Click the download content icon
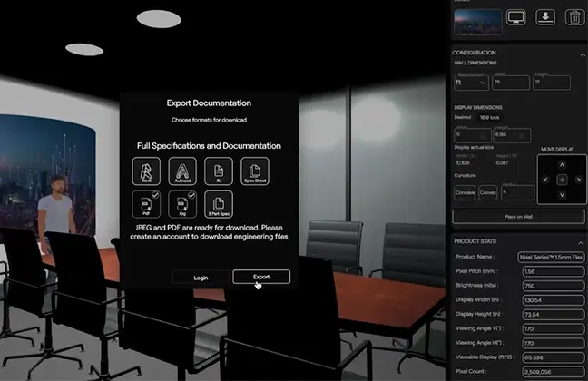 [545, 17]
